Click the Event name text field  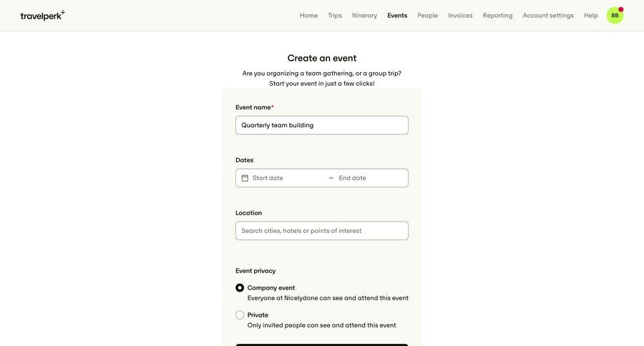(322, 125)
